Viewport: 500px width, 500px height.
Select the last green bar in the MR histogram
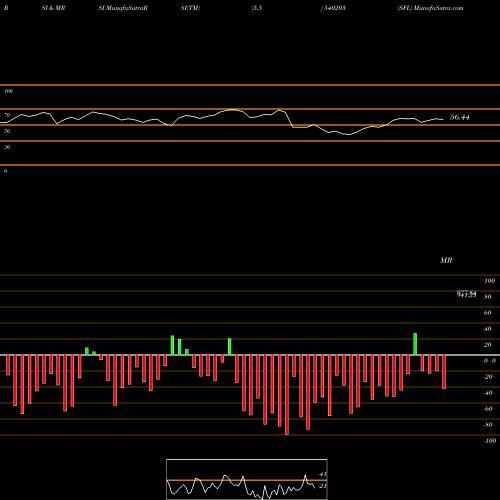click(415, 344)
